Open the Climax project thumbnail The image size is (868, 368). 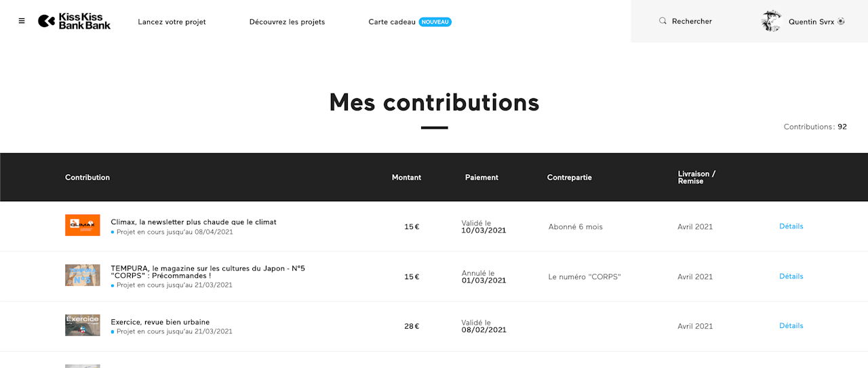click(83, 226)
